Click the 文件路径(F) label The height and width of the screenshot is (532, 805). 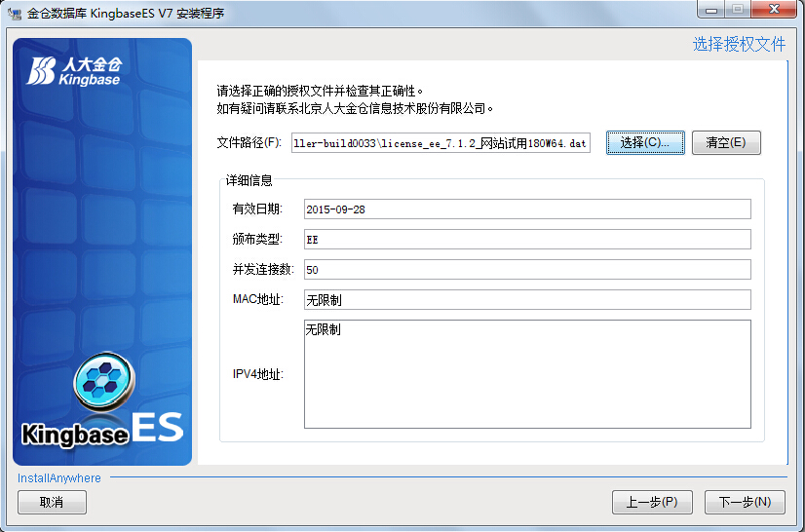249,142
